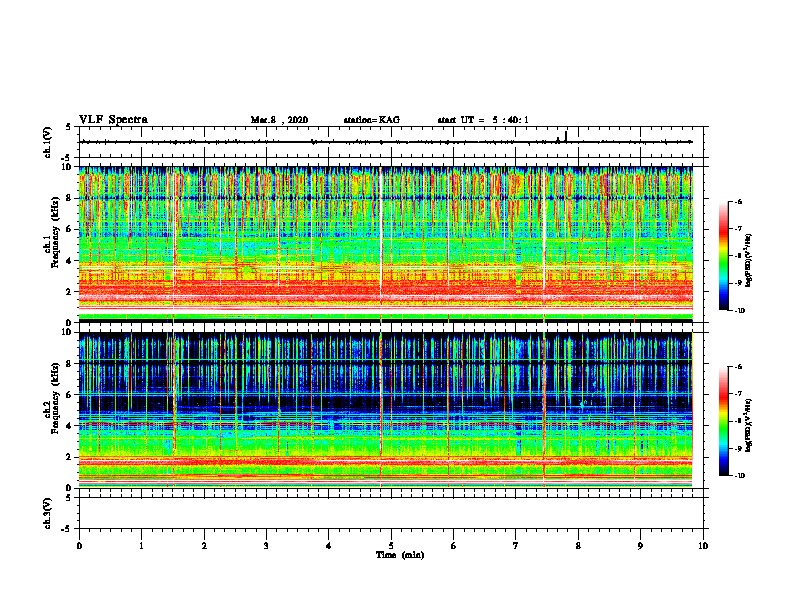Viewport: 792px width, 612px height.
Task: Click inside the ch.2 spectrogram plot
Action: 385,410
